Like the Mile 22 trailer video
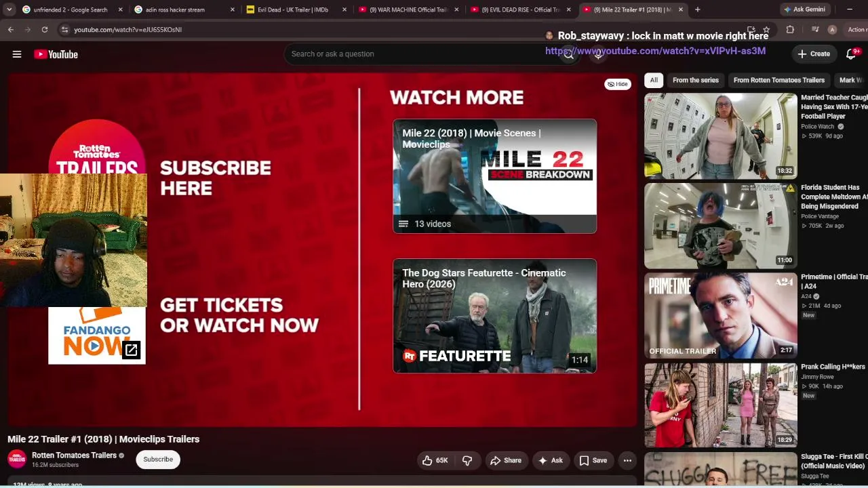Image resolution: width=868 pixels, height=488 pixels. (x=435, y=460)
